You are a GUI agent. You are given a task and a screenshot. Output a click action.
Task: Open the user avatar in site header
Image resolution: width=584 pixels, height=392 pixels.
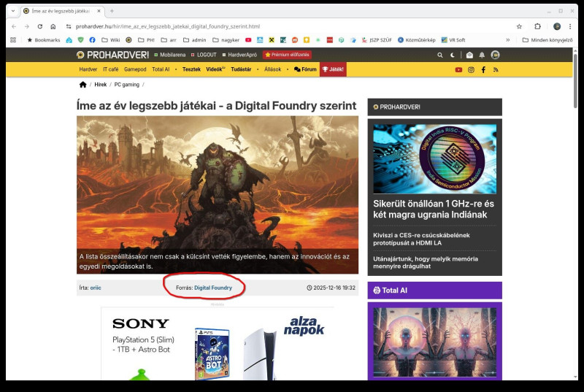pos(495,55)
